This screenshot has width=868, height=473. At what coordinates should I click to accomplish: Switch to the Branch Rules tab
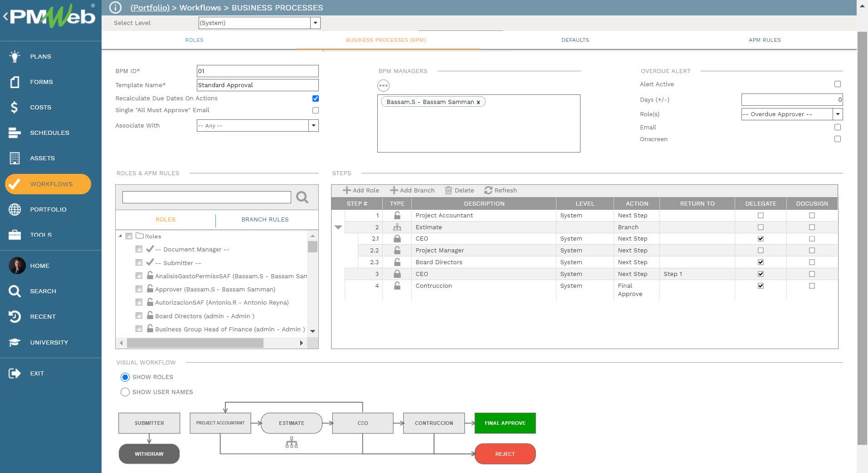(x=265, y=219)
